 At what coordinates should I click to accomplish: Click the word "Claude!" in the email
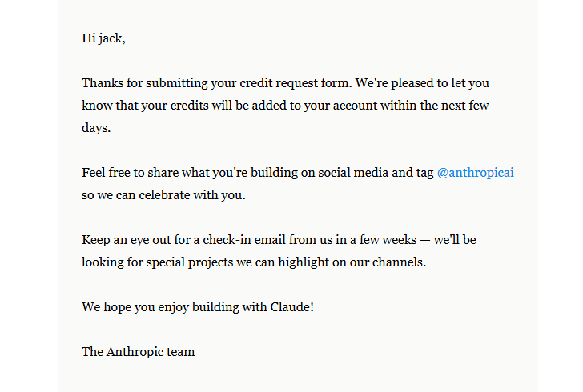pos(291,307)
